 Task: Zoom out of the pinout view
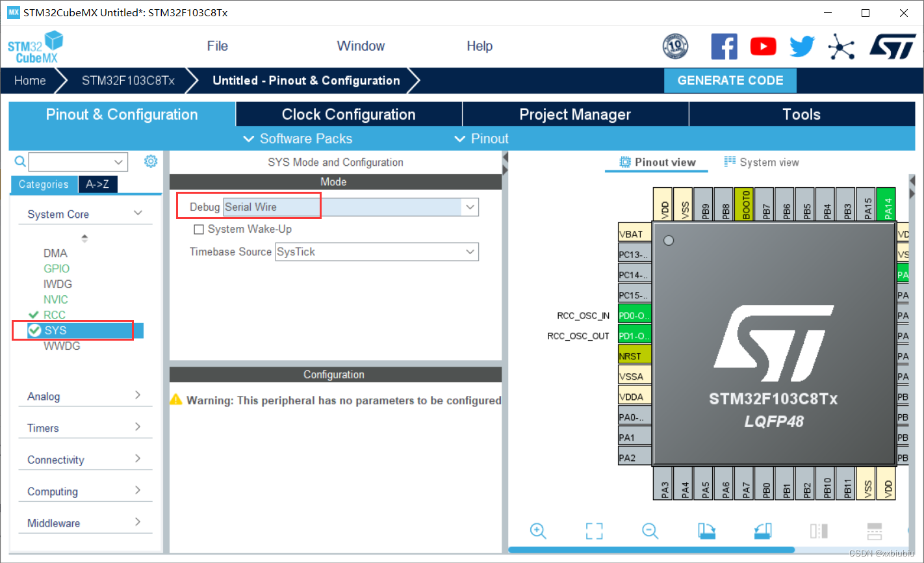coord(650,530)
